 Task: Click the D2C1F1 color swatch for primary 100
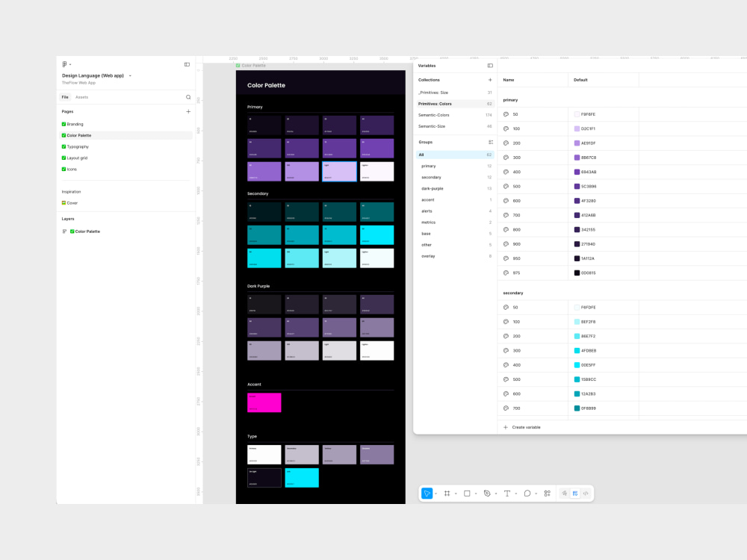(577, 128)
